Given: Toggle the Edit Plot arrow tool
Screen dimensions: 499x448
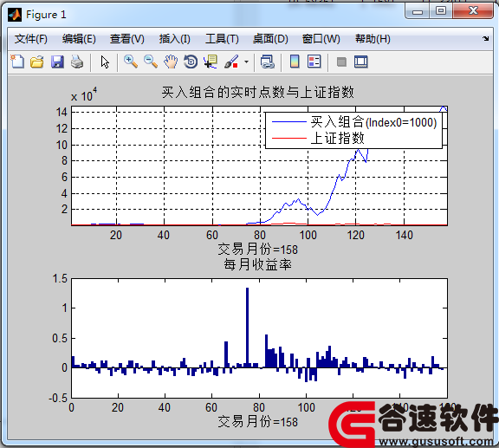Looking at the screenshot, I should coord(105,62).
